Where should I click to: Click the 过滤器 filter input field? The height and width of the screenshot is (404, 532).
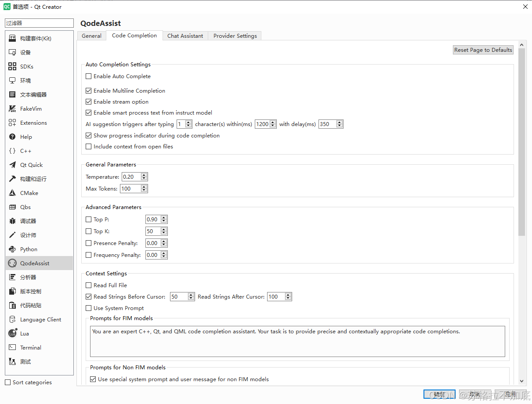40,23
